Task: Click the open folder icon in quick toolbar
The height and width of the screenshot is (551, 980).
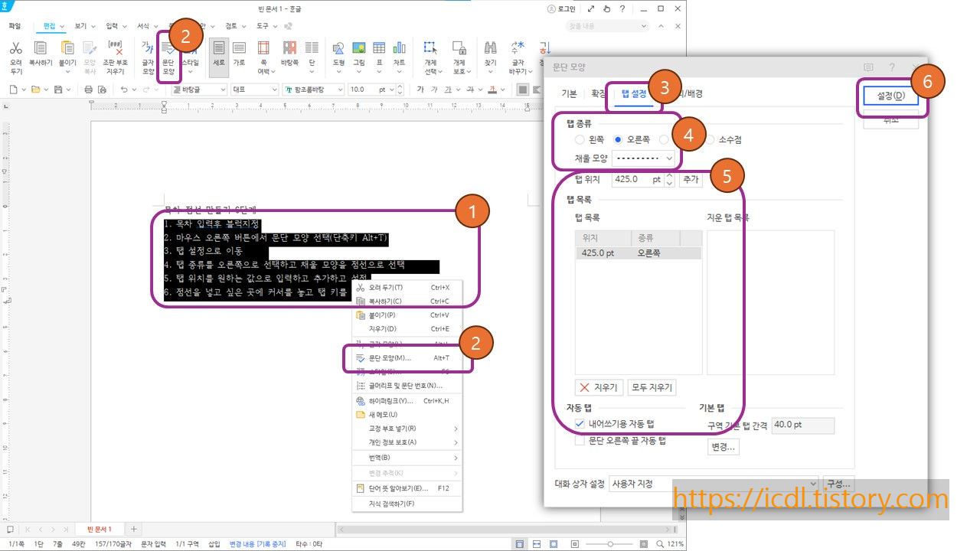Action: (35, 90)
